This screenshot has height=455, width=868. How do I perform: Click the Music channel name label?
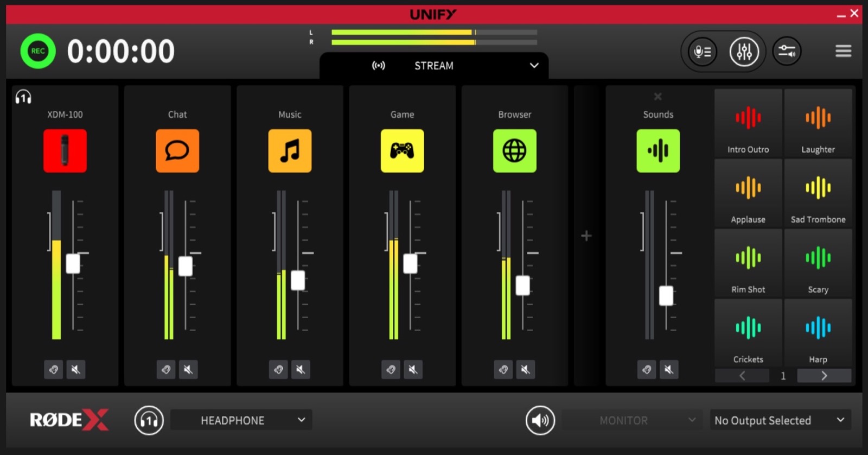tap(290, 115)
